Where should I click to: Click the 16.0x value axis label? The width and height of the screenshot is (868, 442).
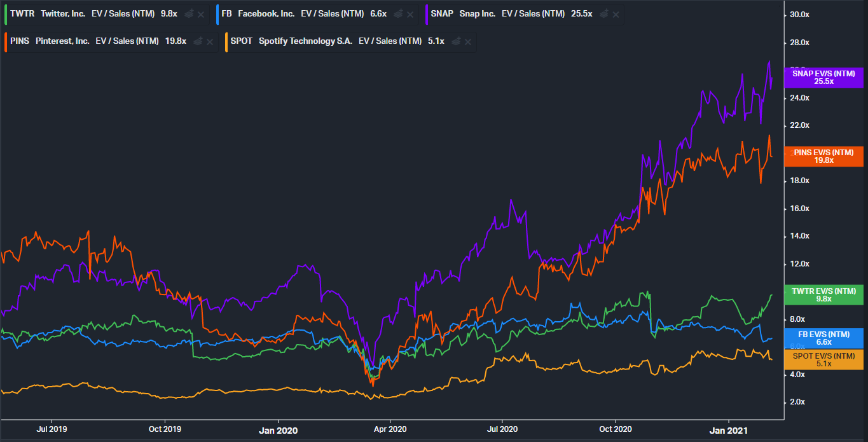pyautogui.click(x=799, y=209)
